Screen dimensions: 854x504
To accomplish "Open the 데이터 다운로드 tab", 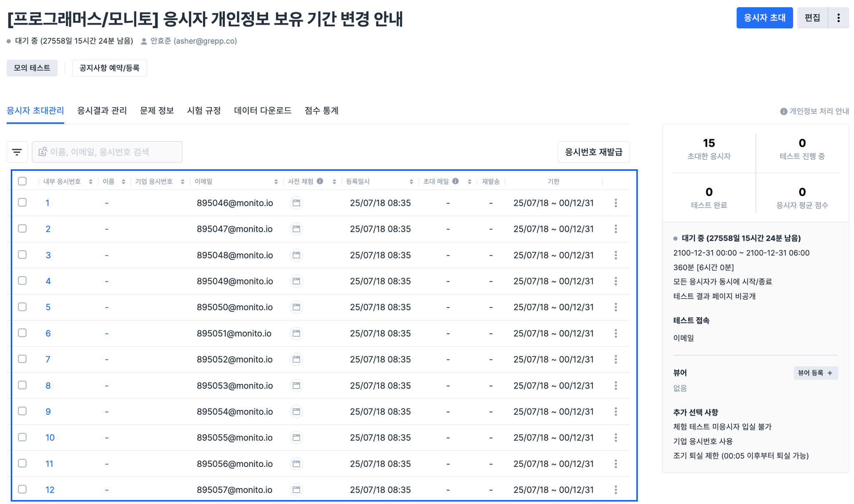I will [x=262, y=110].
